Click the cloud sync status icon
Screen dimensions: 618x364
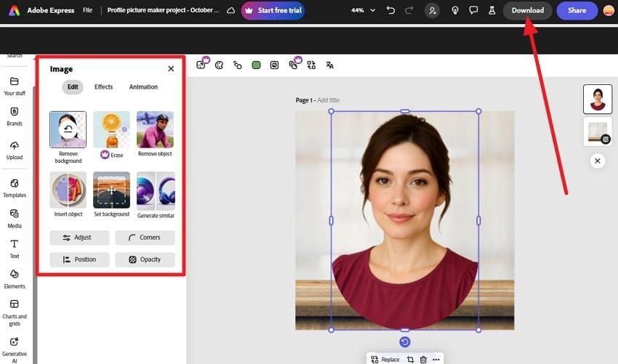click(x=231, y=11)
